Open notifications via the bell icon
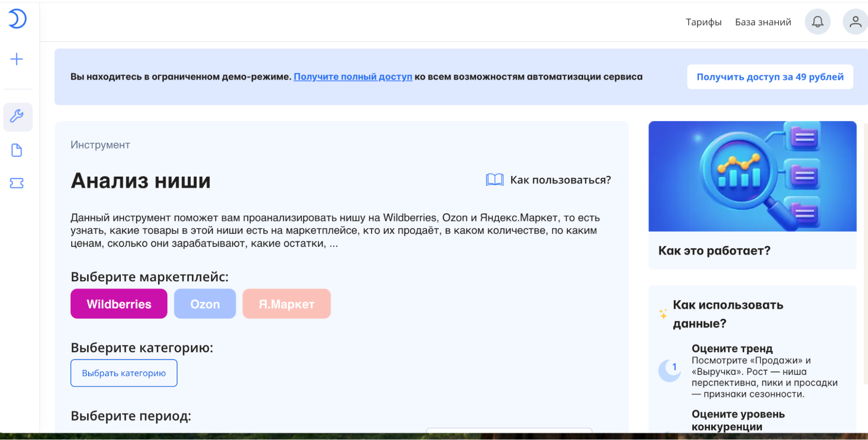Image resolution: width=868 pixels, height=440 pixels. click(x=818, y=21)
